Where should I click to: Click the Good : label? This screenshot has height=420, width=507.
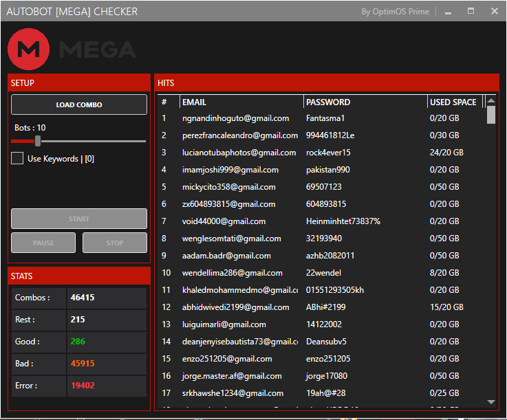pos(28,341)
